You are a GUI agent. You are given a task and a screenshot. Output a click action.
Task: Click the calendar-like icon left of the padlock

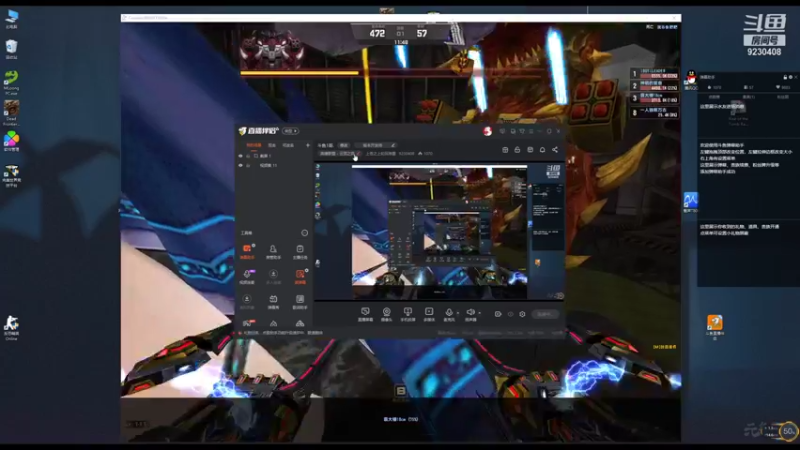(505, 149)
